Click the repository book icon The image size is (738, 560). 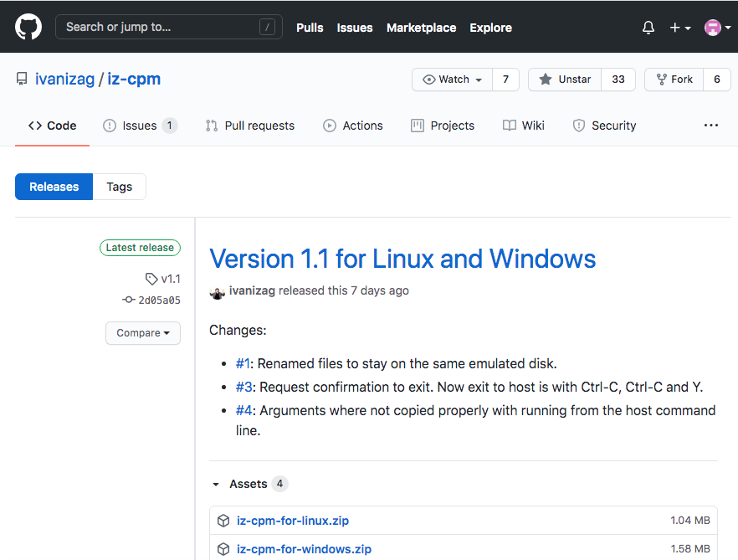pos(22,80)
